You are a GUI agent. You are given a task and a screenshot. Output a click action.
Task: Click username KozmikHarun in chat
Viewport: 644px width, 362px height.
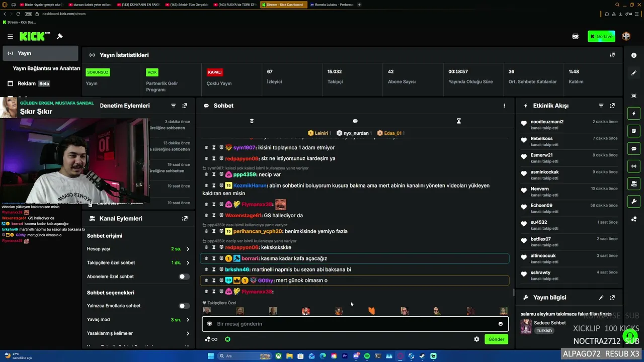click(250, 186)
